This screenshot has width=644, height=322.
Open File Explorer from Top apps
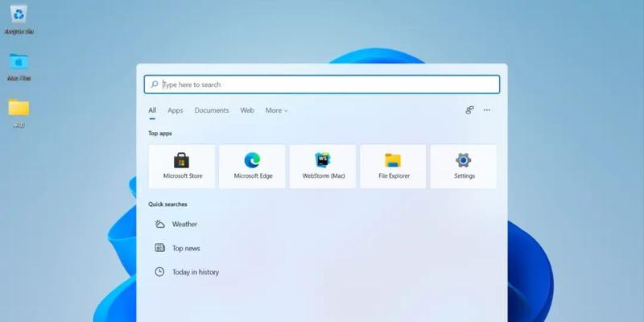394,167
